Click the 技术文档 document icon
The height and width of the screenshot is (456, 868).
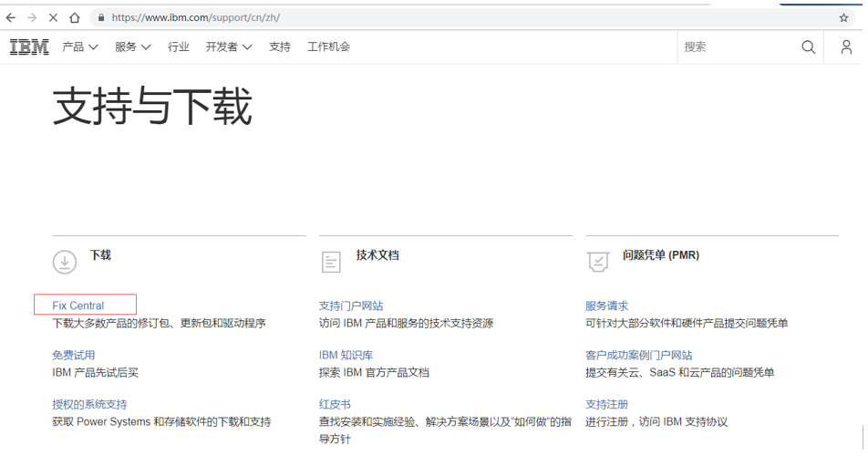click(331, 262)
